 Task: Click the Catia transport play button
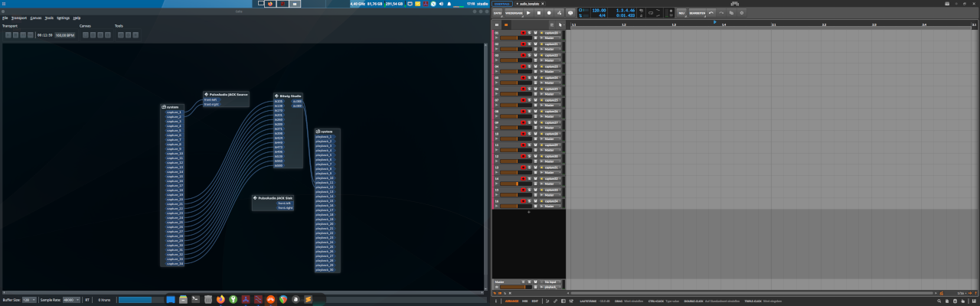tap(8, 35)
